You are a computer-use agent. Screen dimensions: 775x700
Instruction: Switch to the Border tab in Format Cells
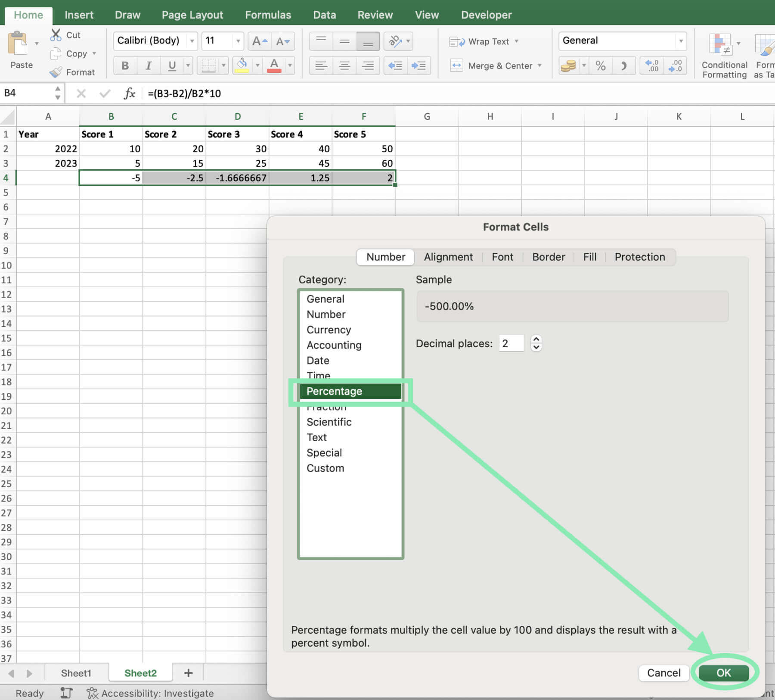pos(549,257)
